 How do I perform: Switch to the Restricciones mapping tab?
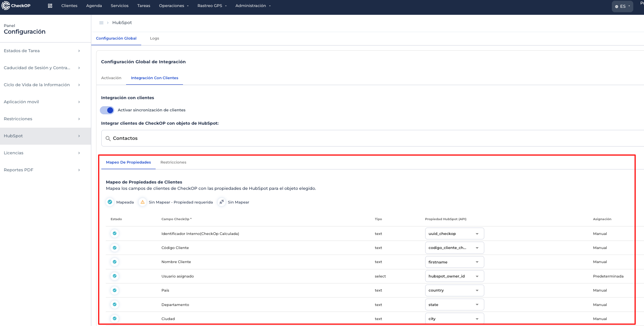click(173, 162)
